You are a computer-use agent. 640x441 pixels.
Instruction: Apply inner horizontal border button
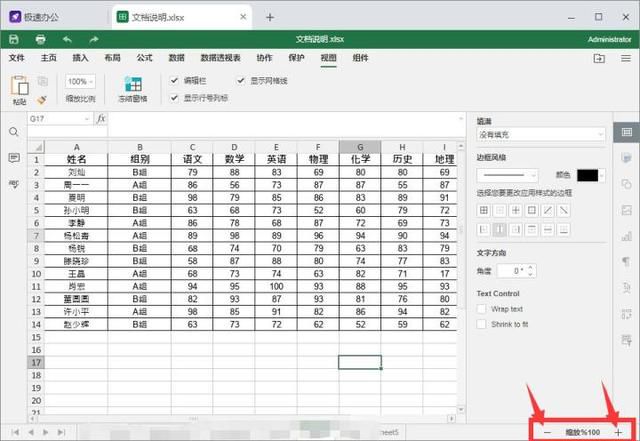coord(548,229)
